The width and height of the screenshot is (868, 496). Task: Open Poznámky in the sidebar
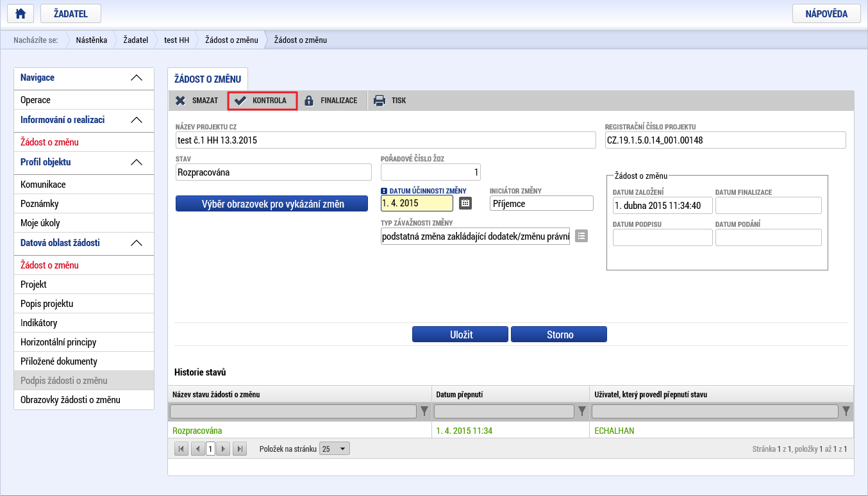(x=84, y=204)
